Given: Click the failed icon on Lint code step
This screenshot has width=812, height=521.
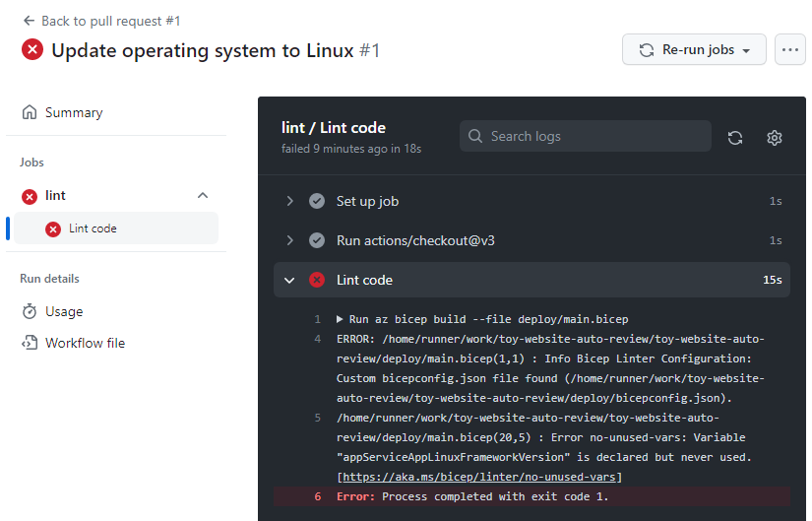Looking at the screenshot, I should point(317,280).
